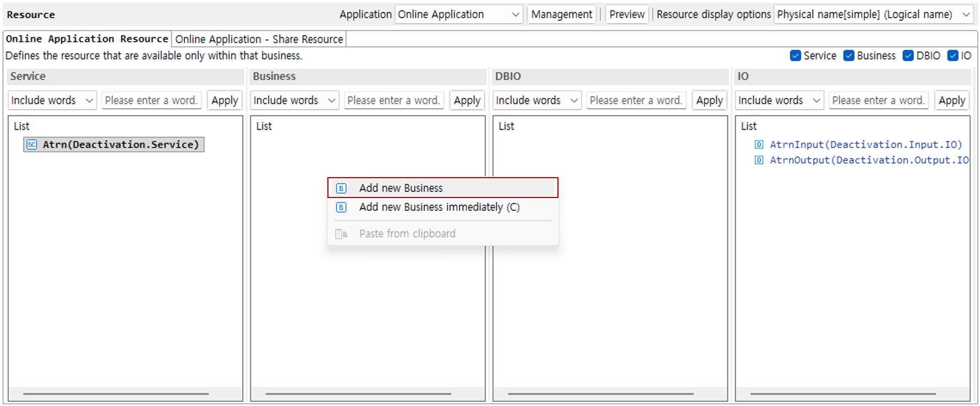Uncheck the Business checkbox
The width and height of the screenshot is (980, 406).
pyautogui.click(x=848, y=56)
